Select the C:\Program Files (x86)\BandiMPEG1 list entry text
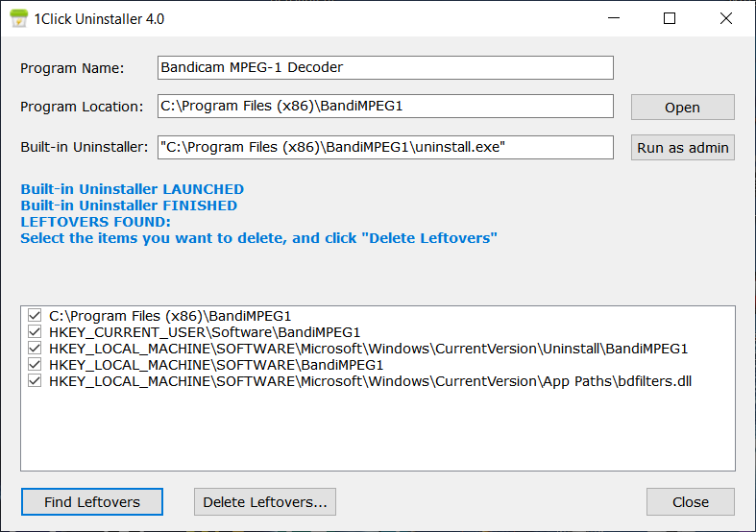 click(170, 316)
